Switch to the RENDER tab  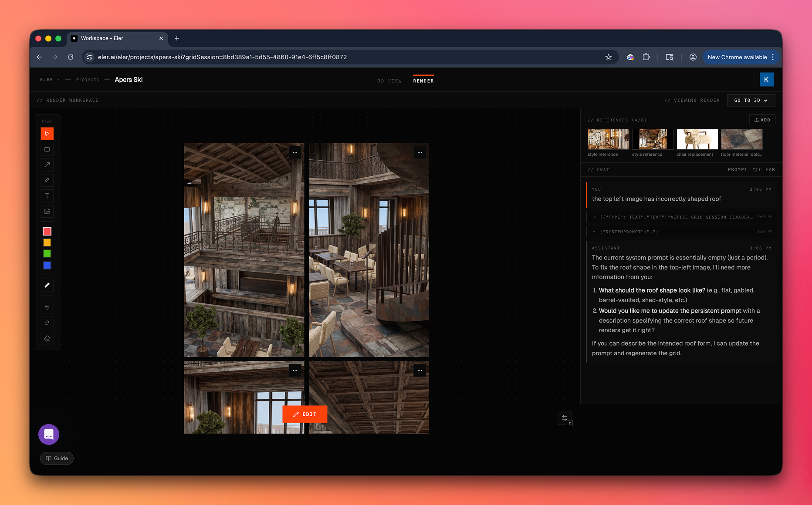coord(423,81)
